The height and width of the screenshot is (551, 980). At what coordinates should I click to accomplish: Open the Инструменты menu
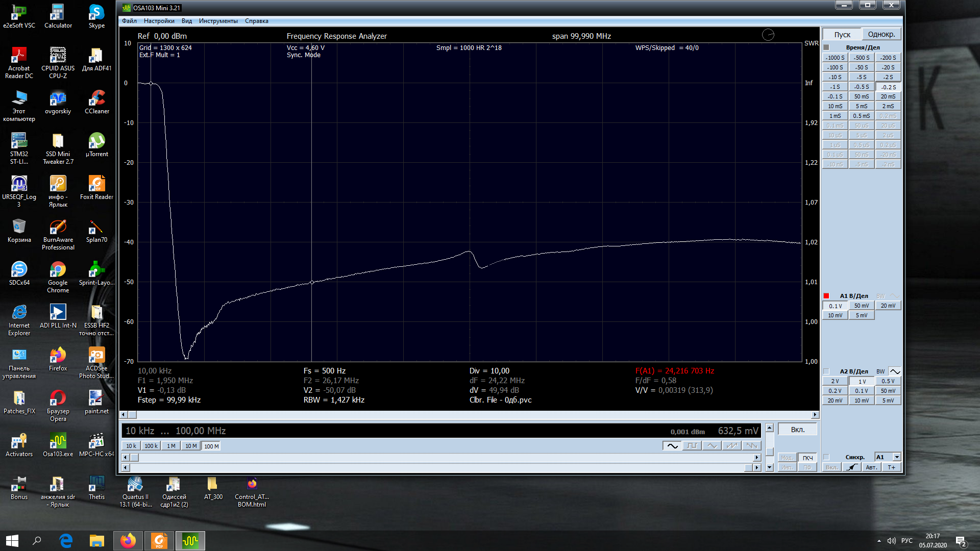tap(218, 21)
